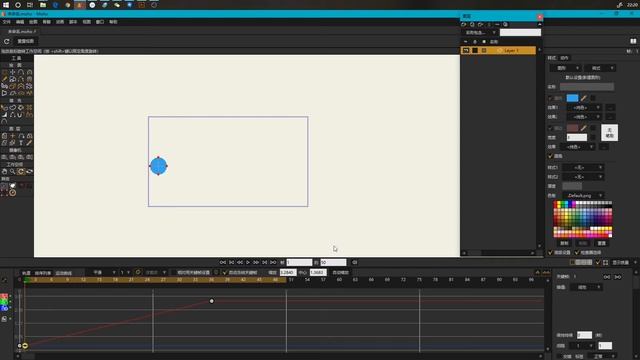The image size is (640, 360).
Task: Open the brown stroke color swatch
Action: pyautogui.click(x=572, y=128)
